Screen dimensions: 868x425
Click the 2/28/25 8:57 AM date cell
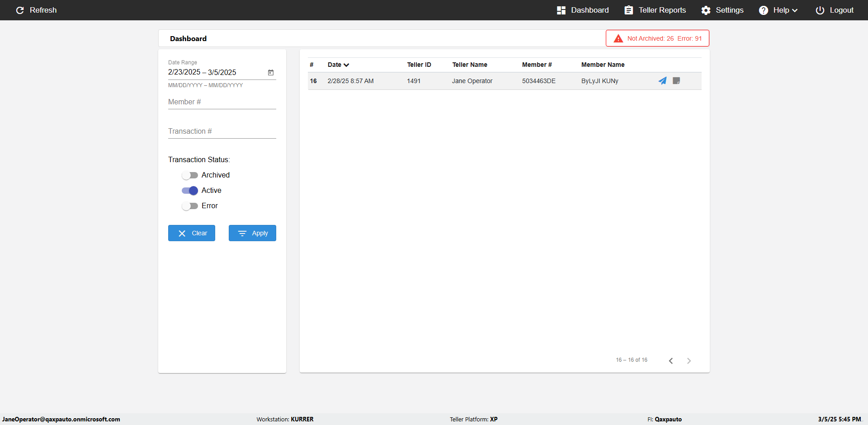point(350,81)
